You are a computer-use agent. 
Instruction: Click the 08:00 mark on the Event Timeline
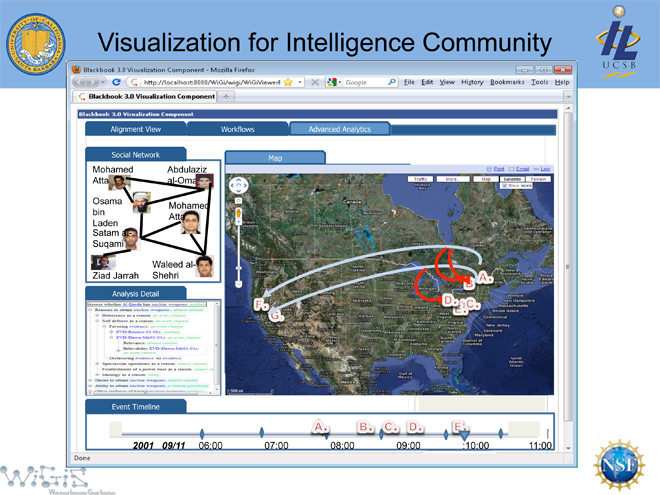[343, 445]
